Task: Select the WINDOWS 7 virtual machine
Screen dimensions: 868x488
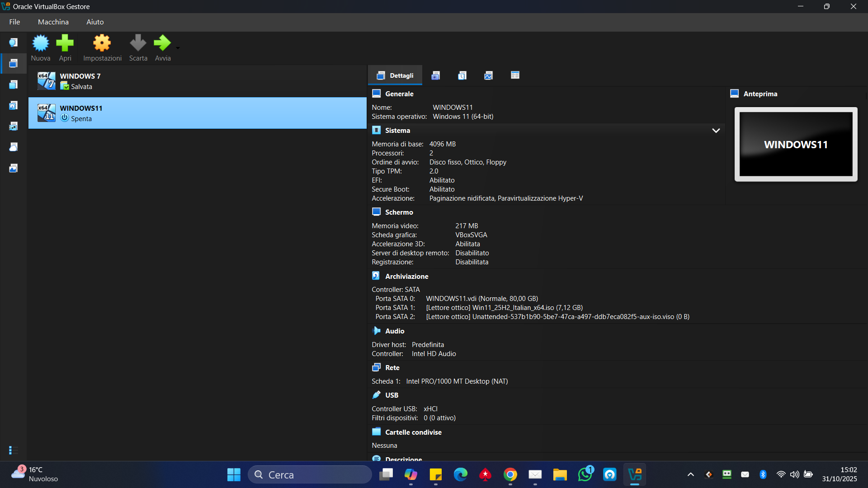Action: (198, 81)
